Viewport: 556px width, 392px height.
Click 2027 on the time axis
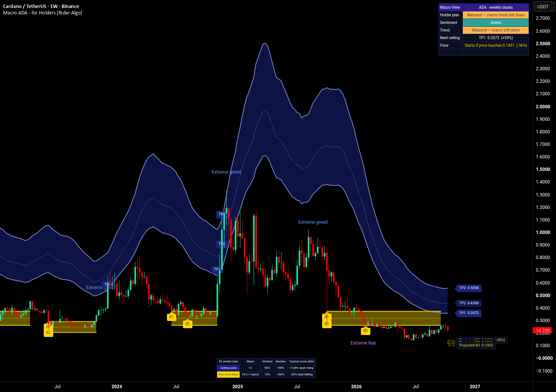click(475, 387)
